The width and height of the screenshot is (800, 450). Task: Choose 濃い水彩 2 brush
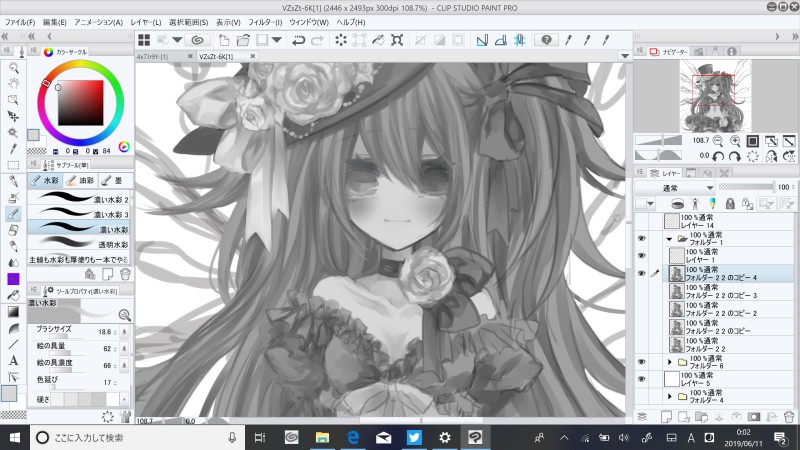(x=80, y=198)
